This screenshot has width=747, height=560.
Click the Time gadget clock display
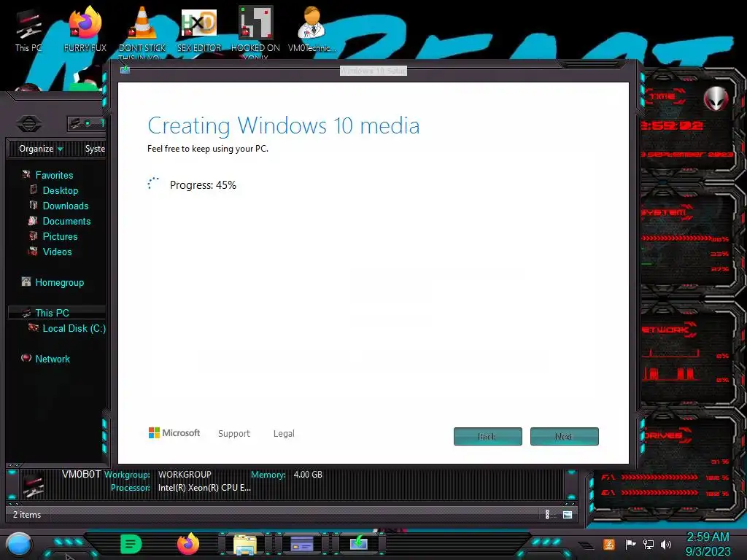click(x=672, y=125)
